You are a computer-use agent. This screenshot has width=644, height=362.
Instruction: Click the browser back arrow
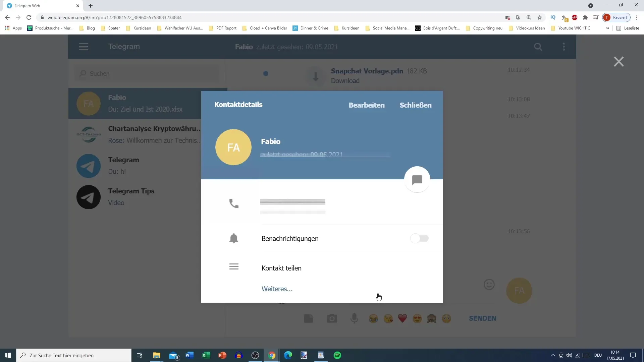(x=7, y=17)
